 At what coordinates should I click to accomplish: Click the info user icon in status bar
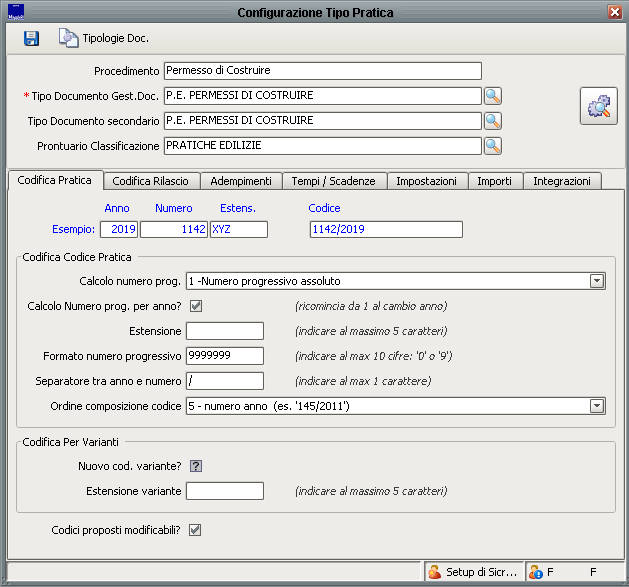[535, 573]
